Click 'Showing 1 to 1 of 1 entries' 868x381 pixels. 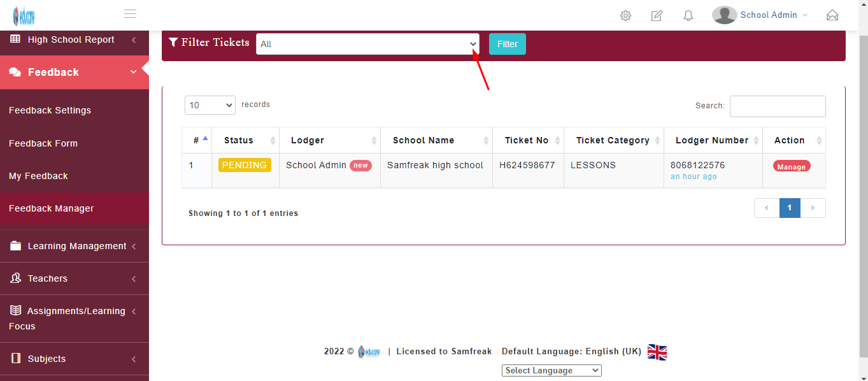pyautogui.click(x=243, y=213)
